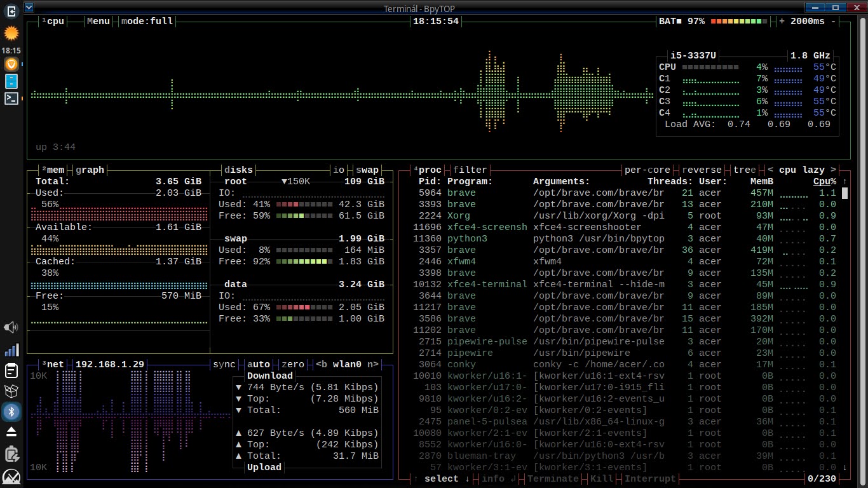The height and width of the screenshot is (488, 868).
Task: Toggle the mem box label
Action: coord(53,170)
